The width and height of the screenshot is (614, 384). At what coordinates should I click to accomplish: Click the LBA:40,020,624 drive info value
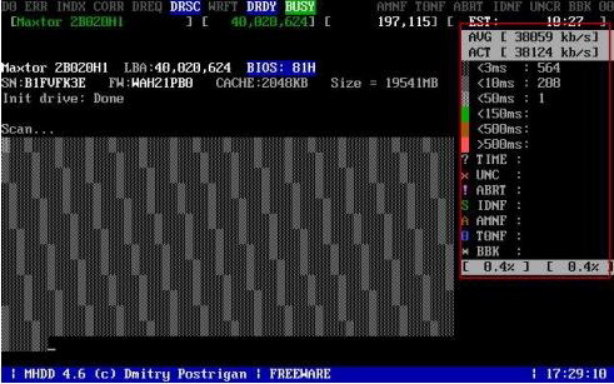click(177, 68)
